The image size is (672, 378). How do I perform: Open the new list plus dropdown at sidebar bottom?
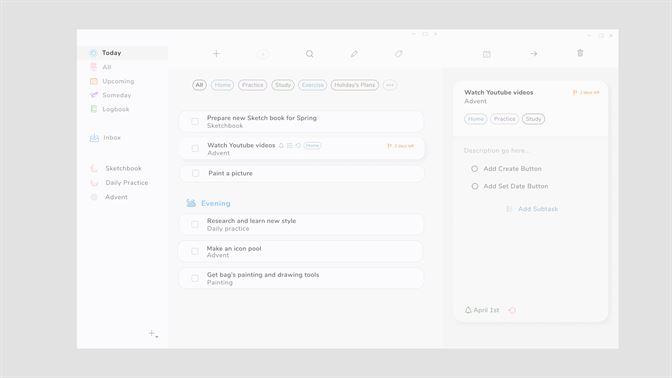coord(153,333)
